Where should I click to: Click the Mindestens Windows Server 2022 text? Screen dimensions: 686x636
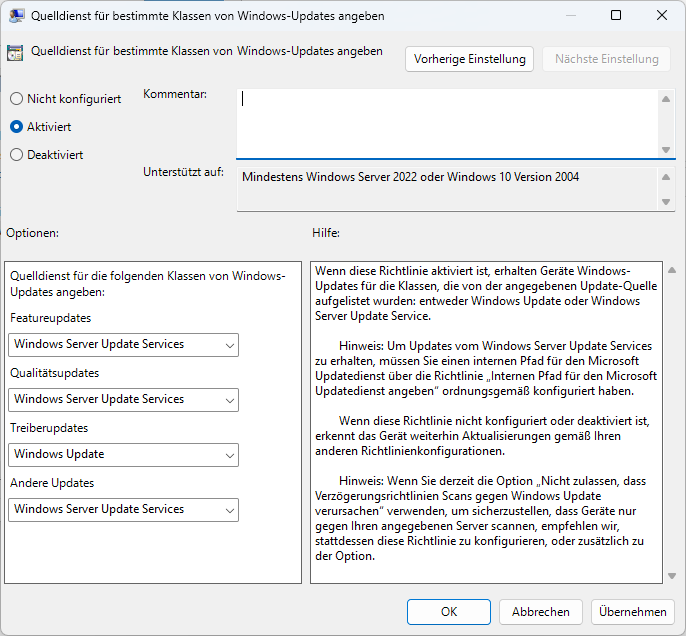coord(410,177)
